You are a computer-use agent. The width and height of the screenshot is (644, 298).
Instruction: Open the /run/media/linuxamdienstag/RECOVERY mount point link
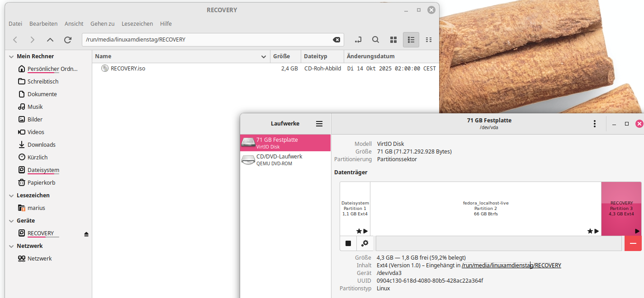511,265
